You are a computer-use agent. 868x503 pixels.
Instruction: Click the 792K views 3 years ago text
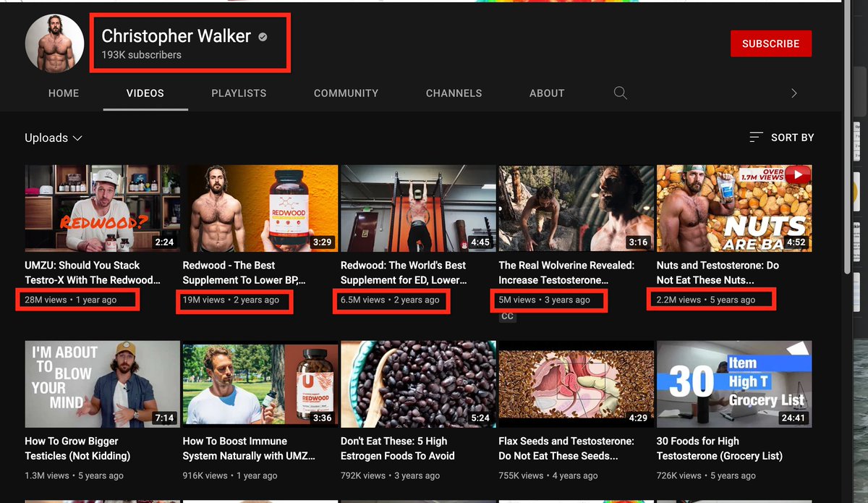[x=391, y=475]
